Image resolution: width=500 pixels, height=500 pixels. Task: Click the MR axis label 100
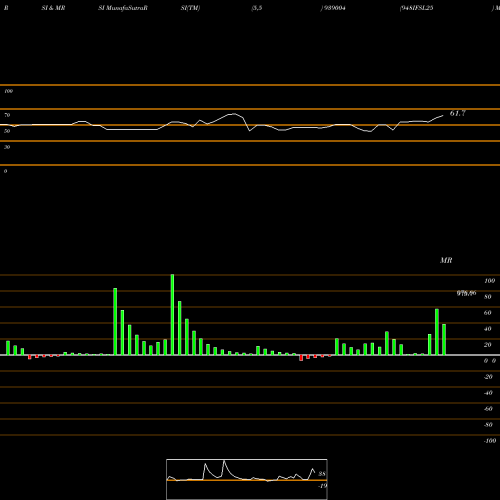490,281
